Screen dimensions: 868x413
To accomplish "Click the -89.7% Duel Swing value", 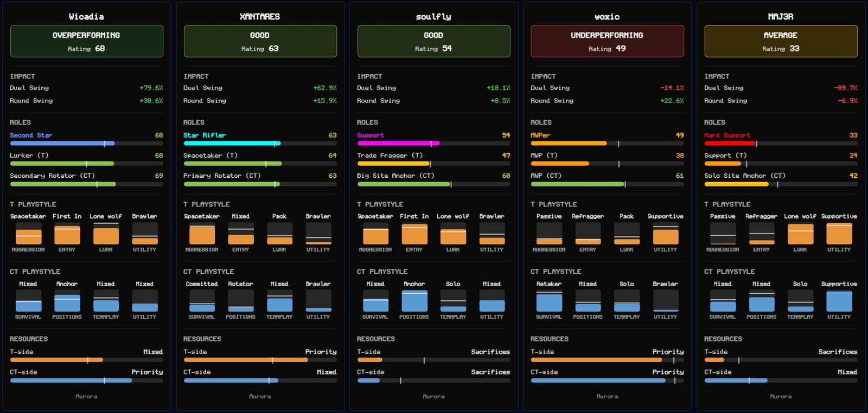I will click(846, 88).
